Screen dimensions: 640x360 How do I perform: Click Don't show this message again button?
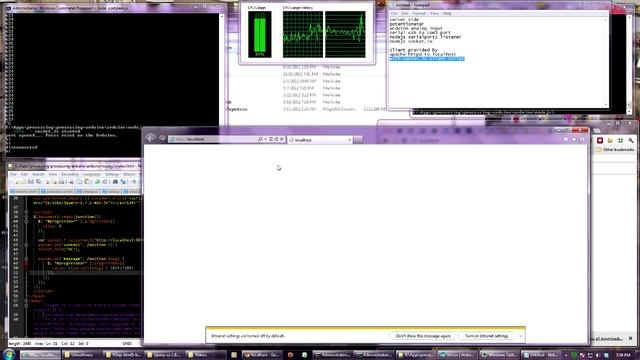coord(423,336)
